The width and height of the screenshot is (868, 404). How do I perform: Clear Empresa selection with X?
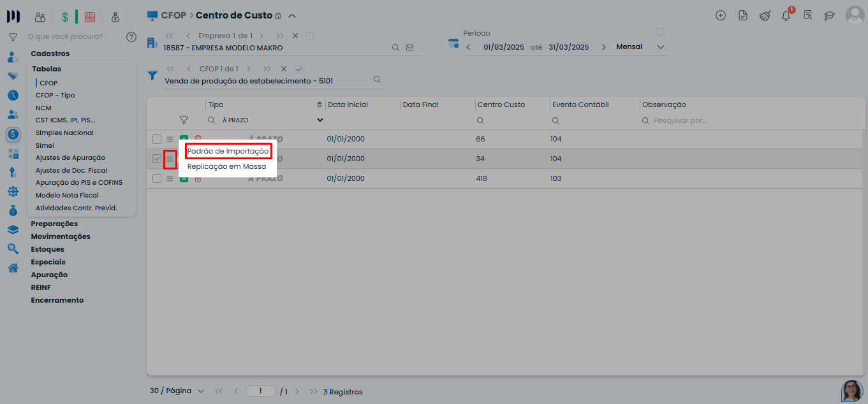[x=295, y=36]
